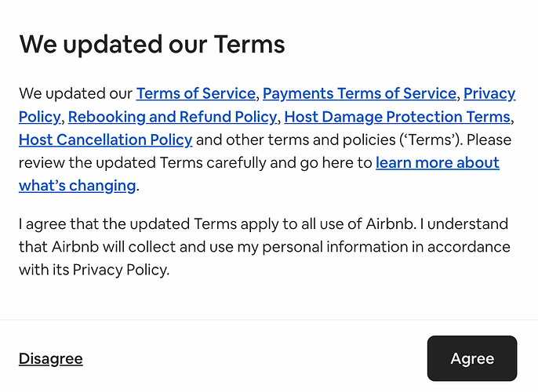Click the "('Terms')" text in the paragraph
538x392 pixels.
point(431,140)
